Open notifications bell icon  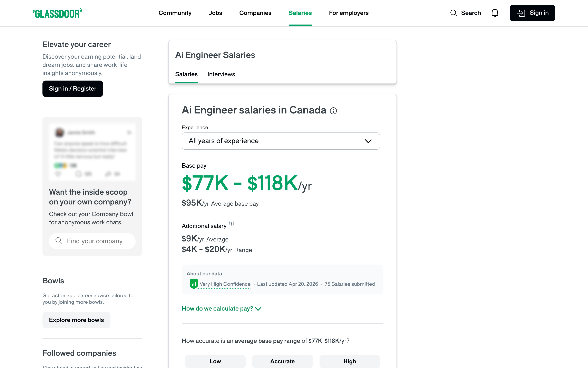click(x=495, y=13)
